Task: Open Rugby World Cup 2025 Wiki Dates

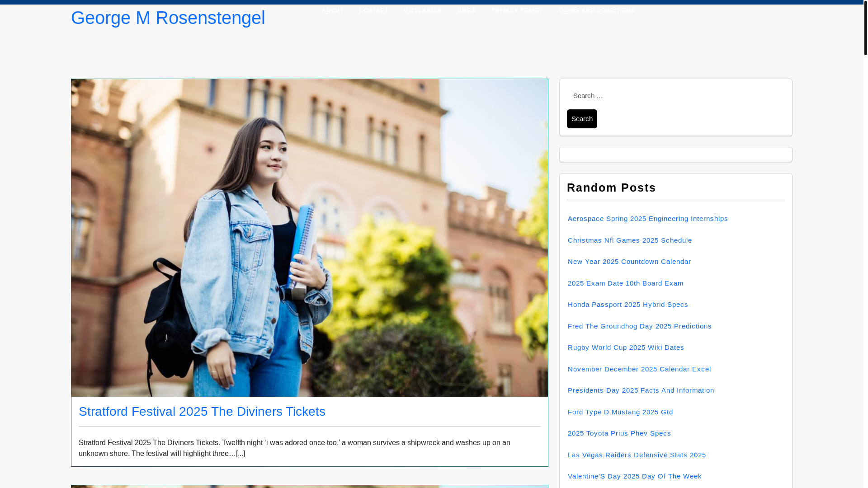Action: 625,347
